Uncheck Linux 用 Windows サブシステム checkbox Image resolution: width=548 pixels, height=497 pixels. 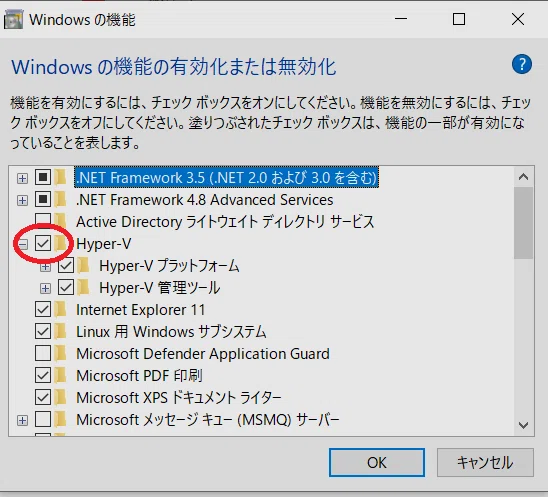click(43, 331)
